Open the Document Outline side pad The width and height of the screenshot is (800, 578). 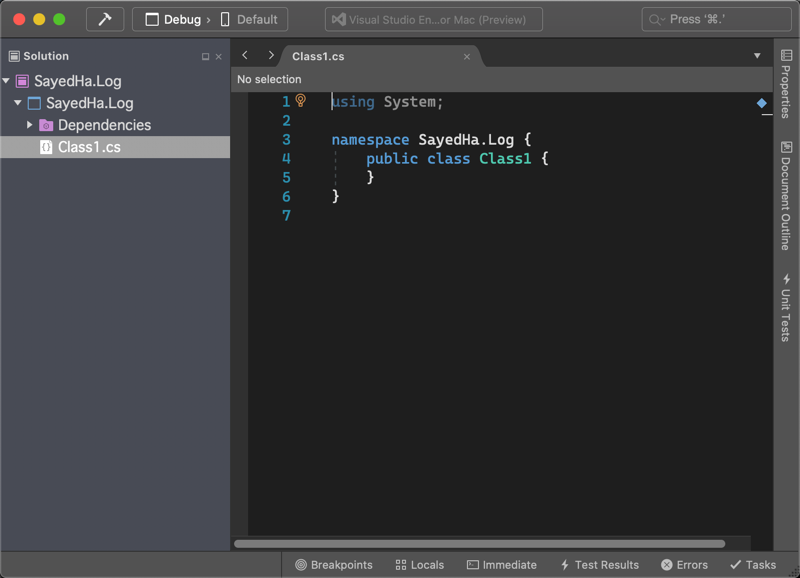(x=786, y=196)
